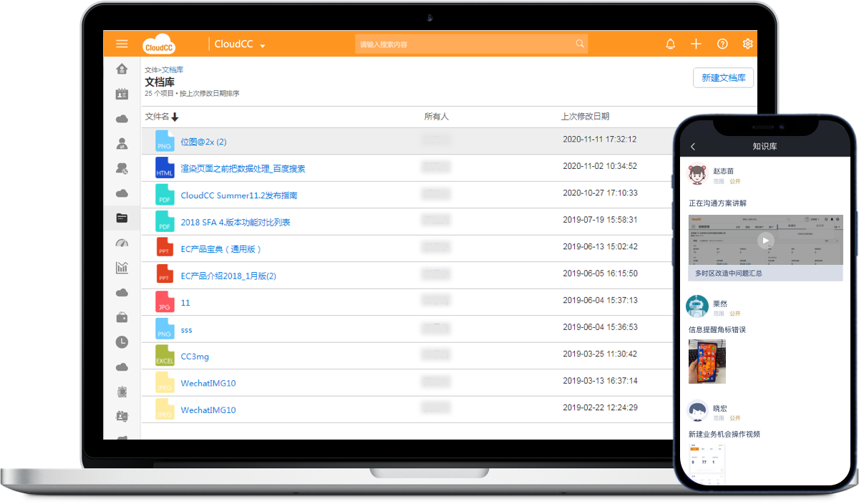The height and width of the screenshot is (504, 859).
Task: Play the video in the phone post
Action: (765, 241)
